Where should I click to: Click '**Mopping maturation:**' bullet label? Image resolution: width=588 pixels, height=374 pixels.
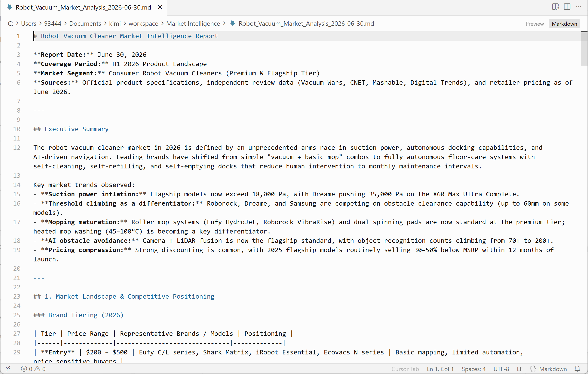[x=84, y=222]
